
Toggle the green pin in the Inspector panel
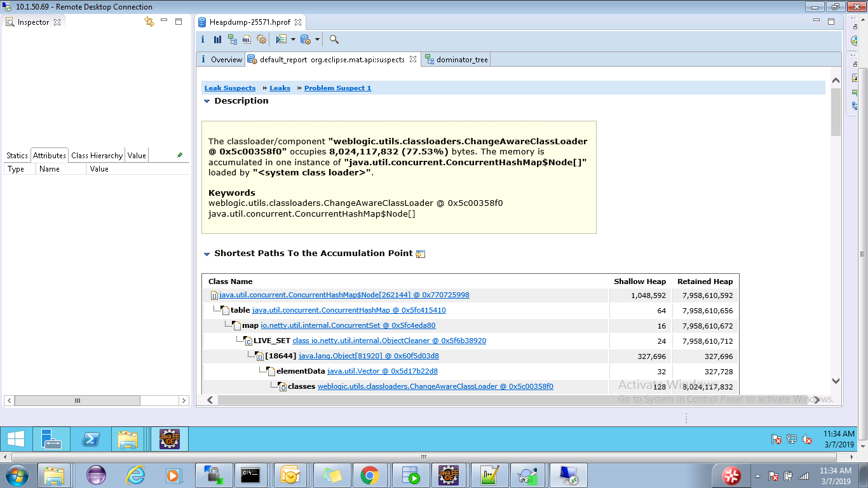(179, 154)
